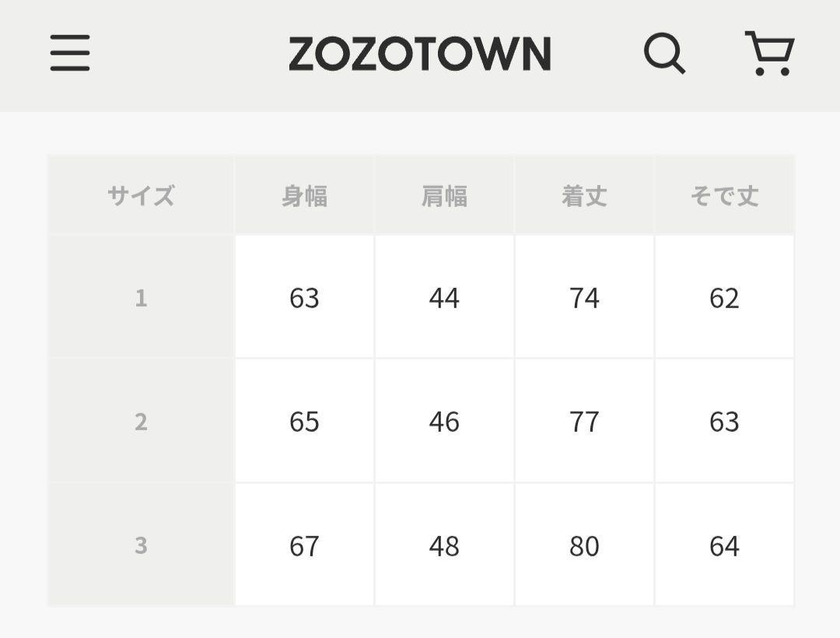
Task: Click the 44 shoulder width cell
Action: point(444,296)
